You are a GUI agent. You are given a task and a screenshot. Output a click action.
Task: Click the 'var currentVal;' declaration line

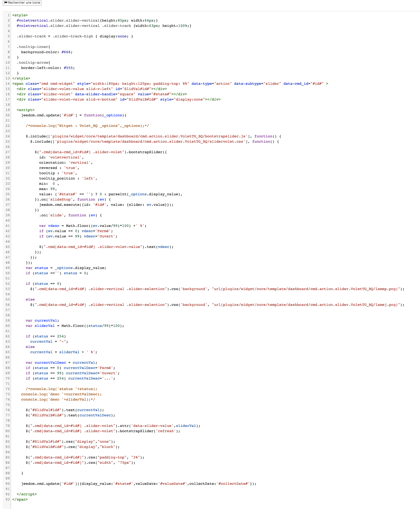point(42,321)
